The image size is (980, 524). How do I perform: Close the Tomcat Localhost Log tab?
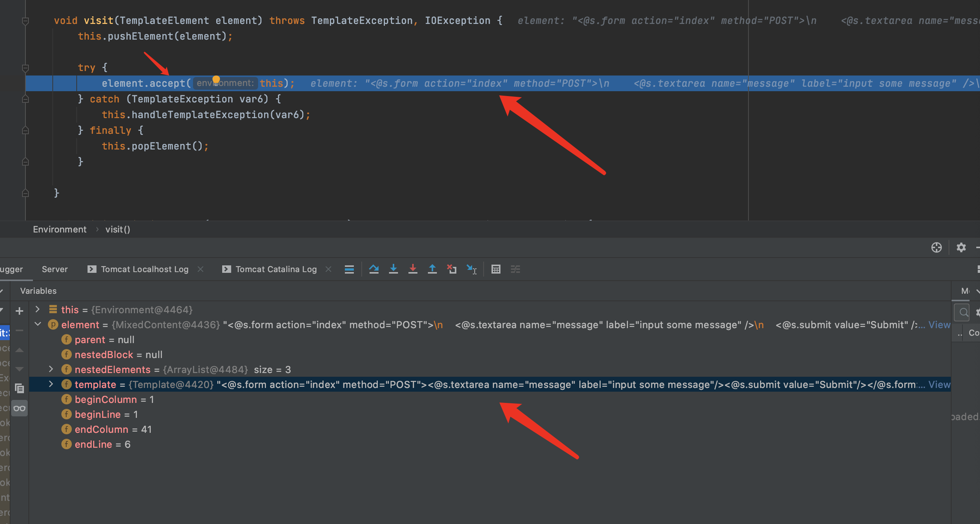tap(200, 269)
